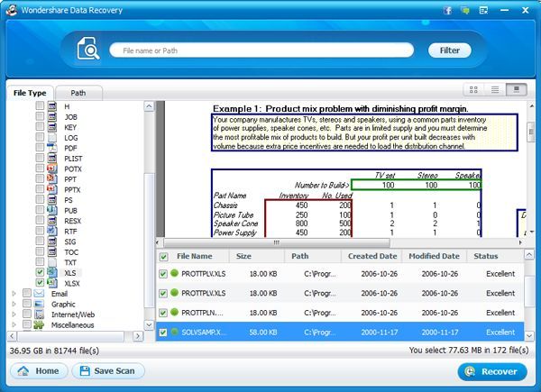This screenshot has height=392, width=541.
Task: Sort by File Name column header
Action: (194, 256)
